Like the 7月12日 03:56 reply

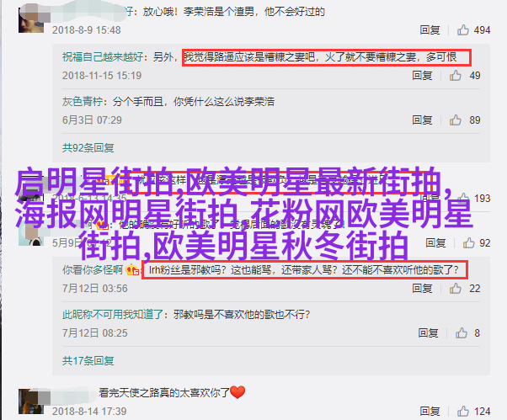[455, 288]
